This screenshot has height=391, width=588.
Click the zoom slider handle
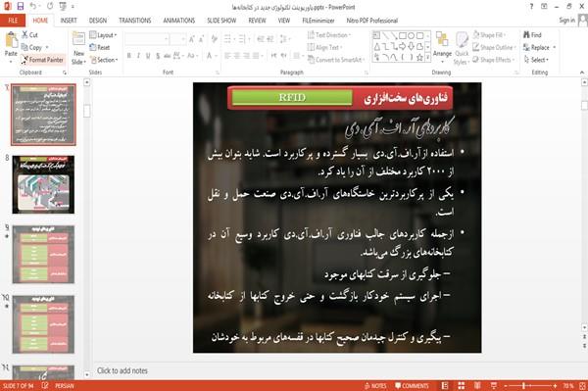(x=523, y=386)
